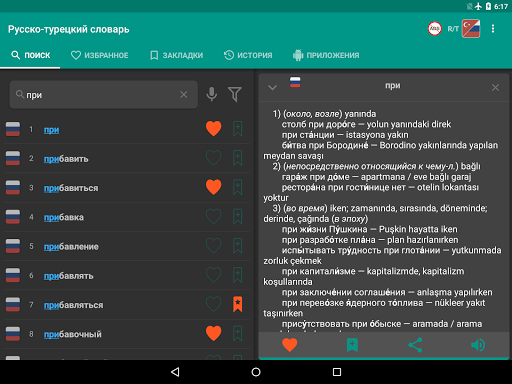The height and width of the screenshot is (384, 512).
Task: Open the three-dot overflow menu
Action: [493, 29]
